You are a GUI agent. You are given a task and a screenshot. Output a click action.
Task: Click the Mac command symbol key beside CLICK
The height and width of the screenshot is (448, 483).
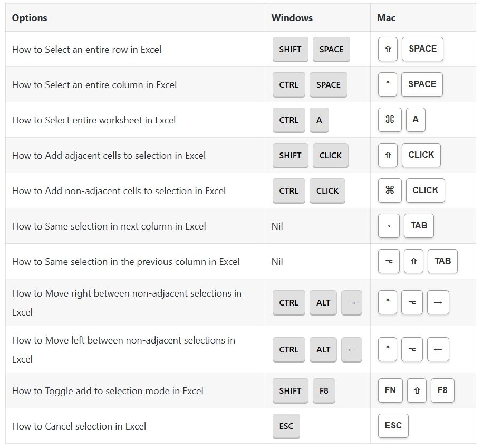point(390,190)
